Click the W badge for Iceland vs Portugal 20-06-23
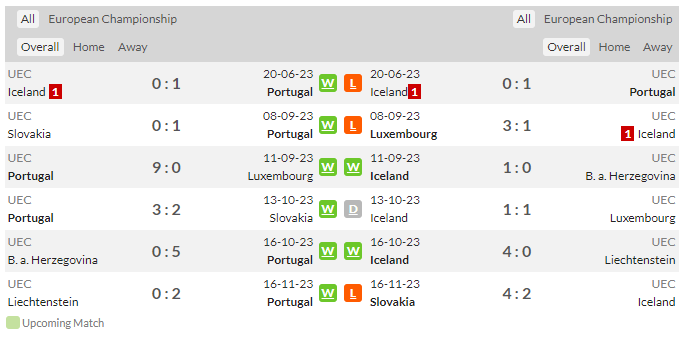This screenshot has height=361, width=685. coord(328,83)
